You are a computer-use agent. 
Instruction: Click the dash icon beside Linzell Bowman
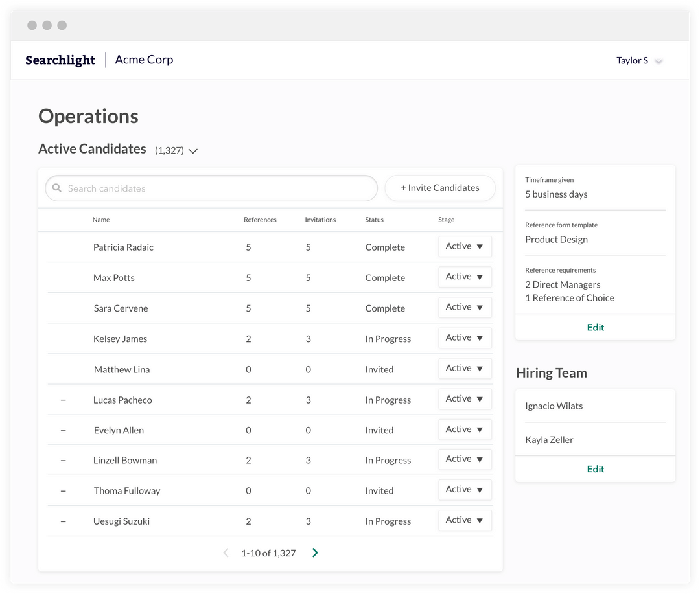(x=63, y=461)
